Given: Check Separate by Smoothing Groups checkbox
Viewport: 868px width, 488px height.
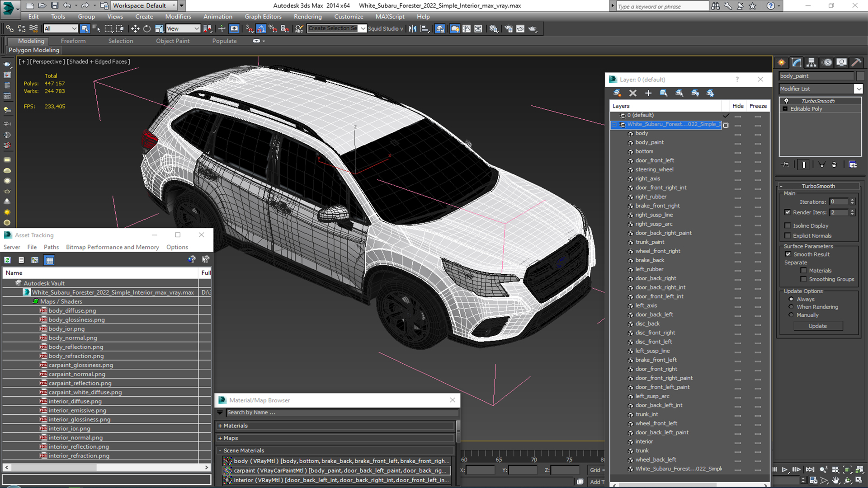Looking at the screenshot, I should point(803,279).
